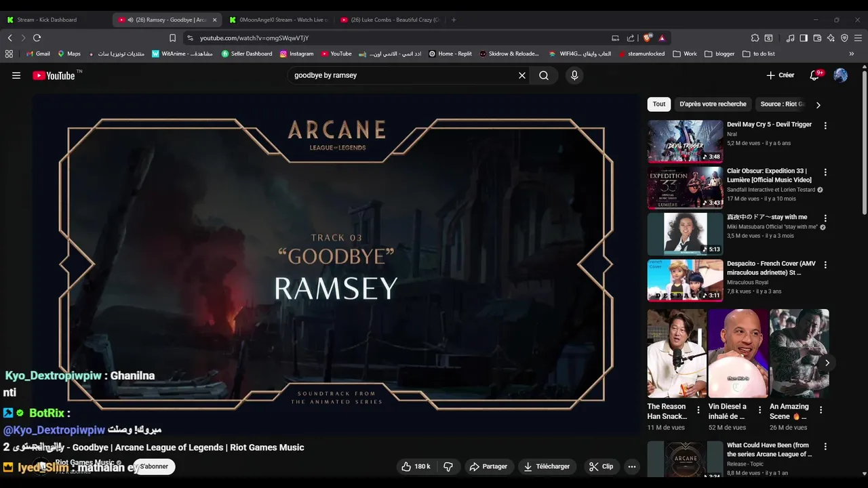
Task: Switch to the 0MoonAngel0 Stream tab
Action: click(278, 20)
